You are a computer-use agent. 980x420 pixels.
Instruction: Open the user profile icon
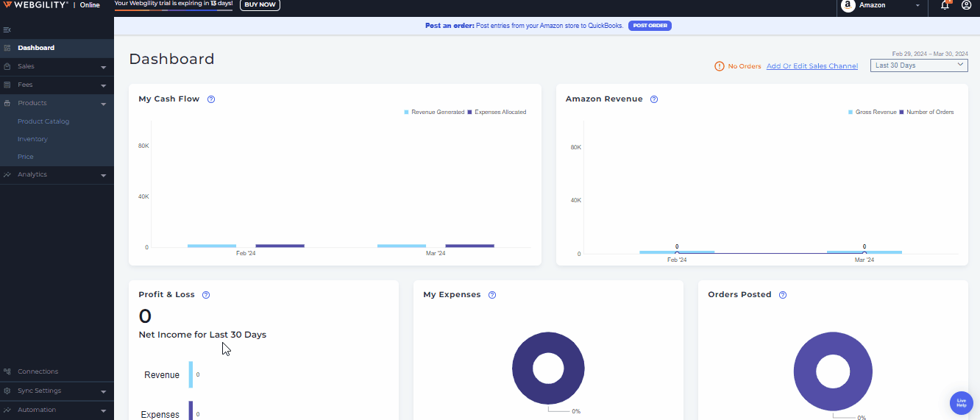pos(967,6)
